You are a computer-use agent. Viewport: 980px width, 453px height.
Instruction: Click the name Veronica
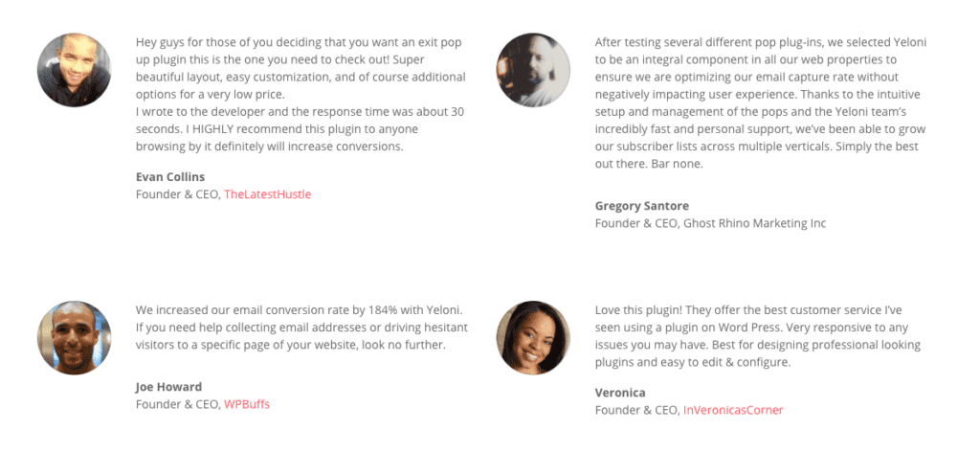tap(620, 393)
